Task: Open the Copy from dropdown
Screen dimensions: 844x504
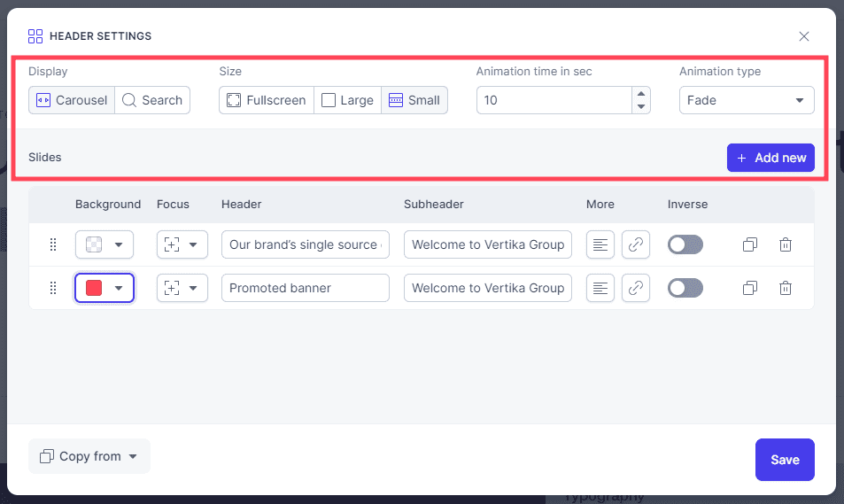Action: point(89,456)
